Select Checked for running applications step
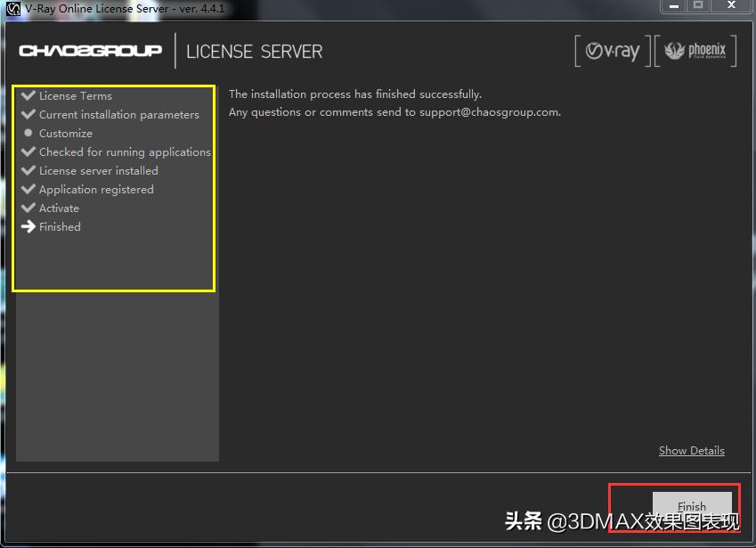This screenshot has width=756, height=548. click(x=125, y=152)
